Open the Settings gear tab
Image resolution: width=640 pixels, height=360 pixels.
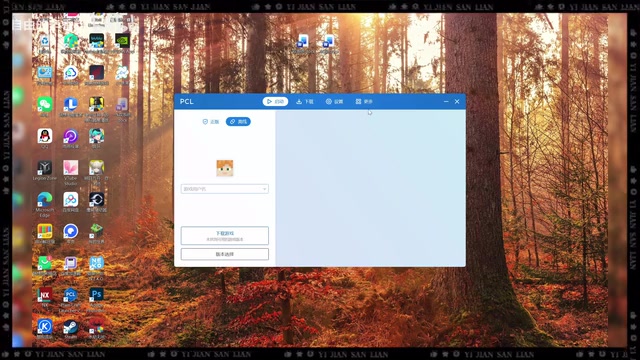[334, 101]
